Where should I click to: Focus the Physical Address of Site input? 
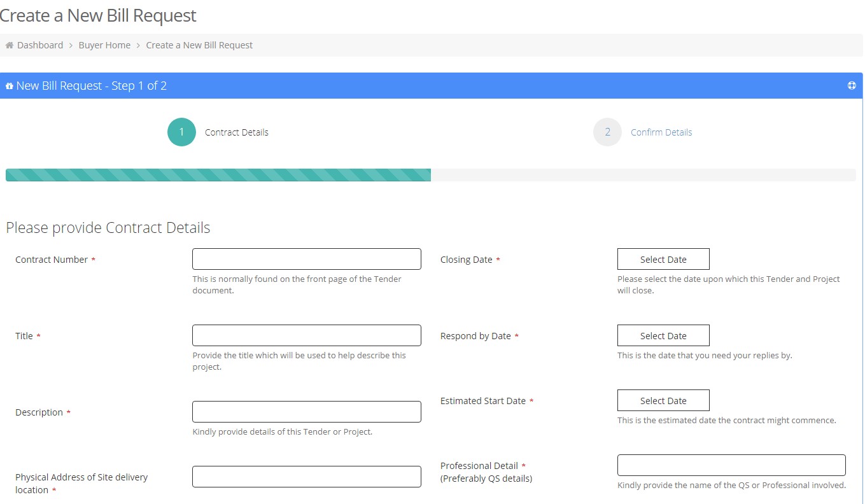point(307,477)
